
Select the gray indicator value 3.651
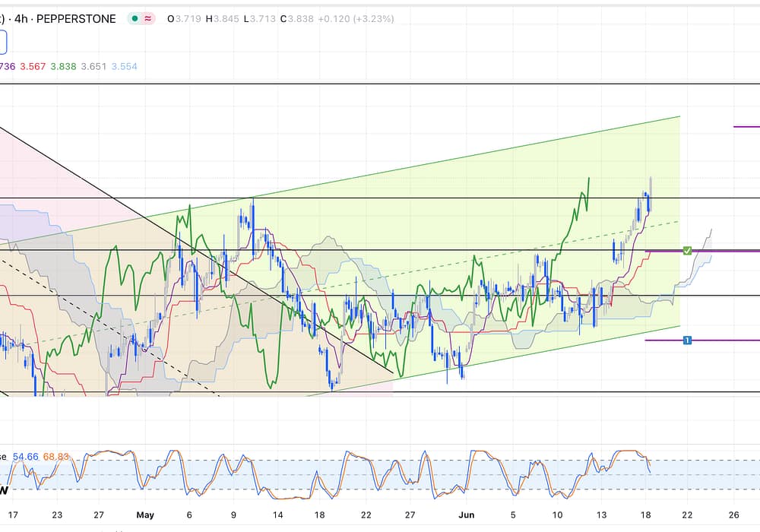point(93,67)
